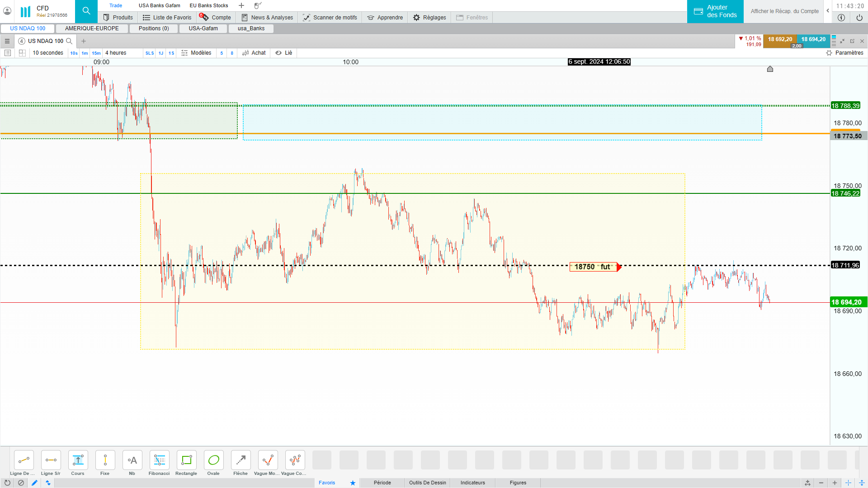
Task: Switch to the USA-Gafam tab
Action: click(x=203, y=28)
